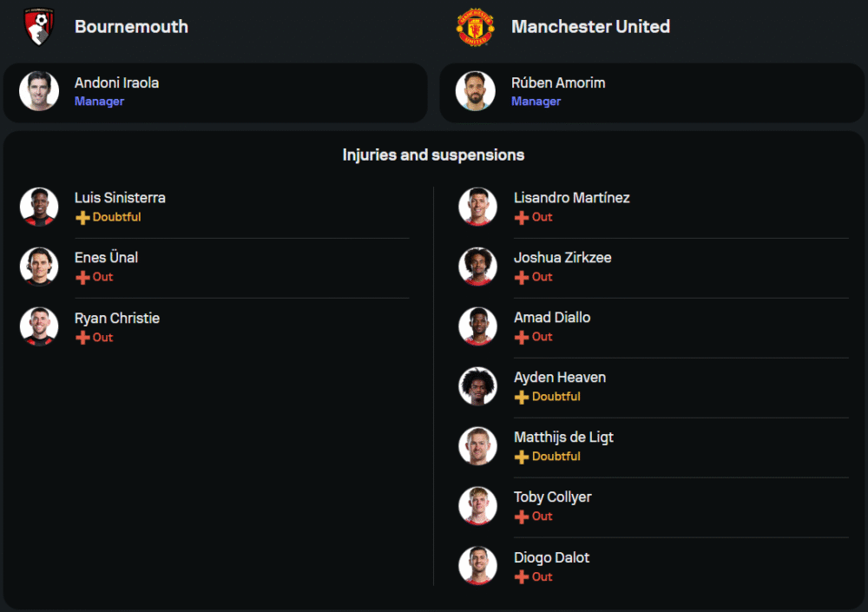The height and width of the screenshot is (612, 868).
Task: Click Ryan Christie's red injury cross icon
Action: click(82, 338)
